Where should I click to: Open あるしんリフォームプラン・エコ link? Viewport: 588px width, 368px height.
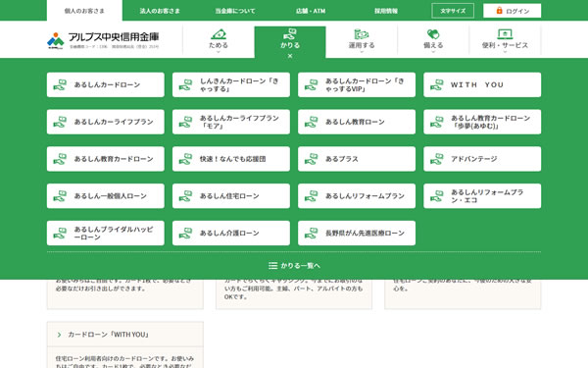click(x=482, y=196)
